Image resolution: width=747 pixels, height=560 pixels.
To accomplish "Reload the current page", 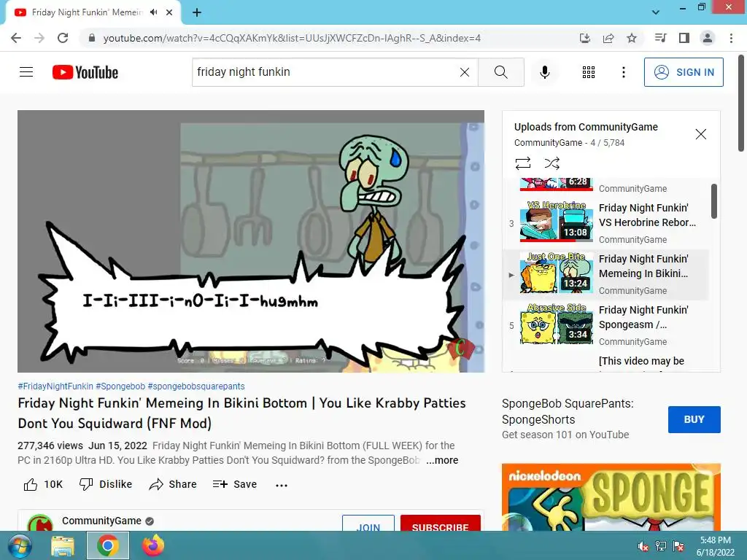I will point(63,38).
